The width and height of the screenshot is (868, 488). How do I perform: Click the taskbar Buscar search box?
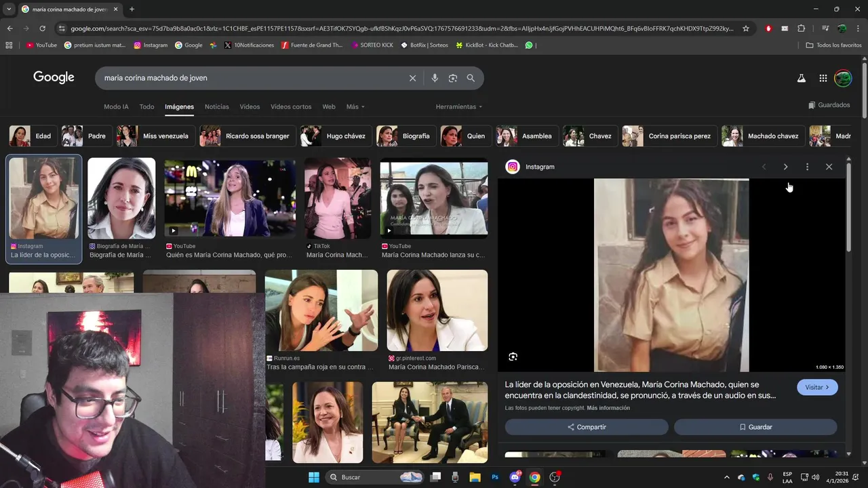[x=376, y=477]
